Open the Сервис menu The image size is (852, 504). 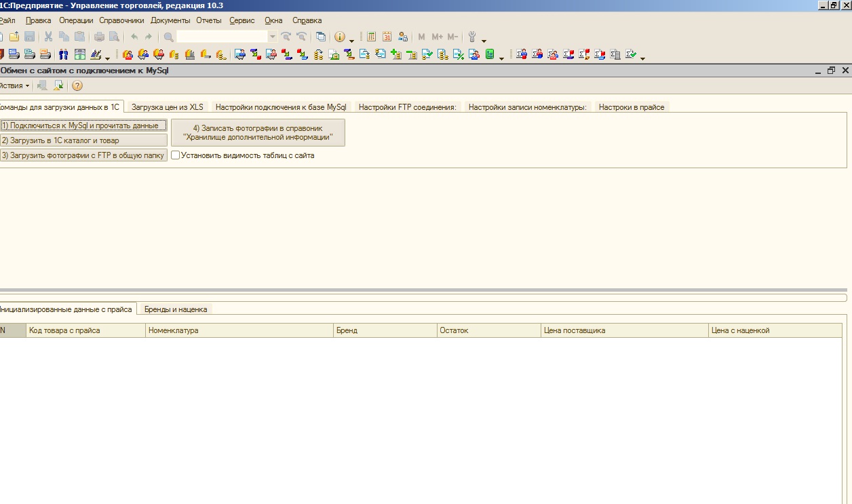pos(242,20)
